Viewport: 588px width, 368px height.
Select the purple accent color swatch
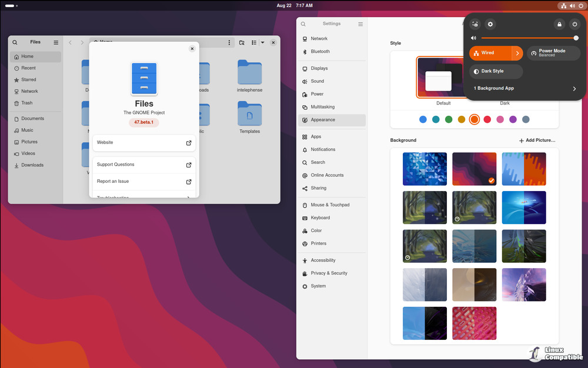(513, 119)
